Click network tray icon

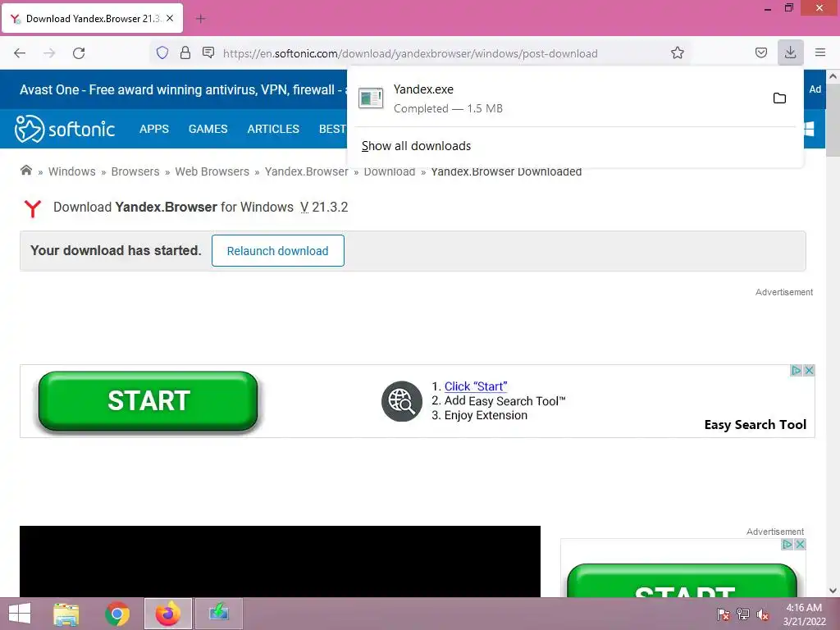click(743, 614)
